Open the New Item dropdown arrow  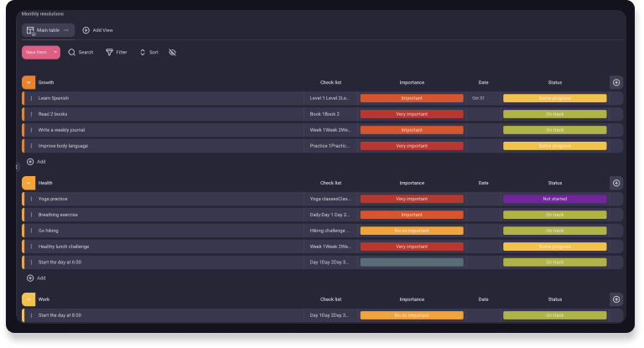pyautogui.click(x=55, y=52)
